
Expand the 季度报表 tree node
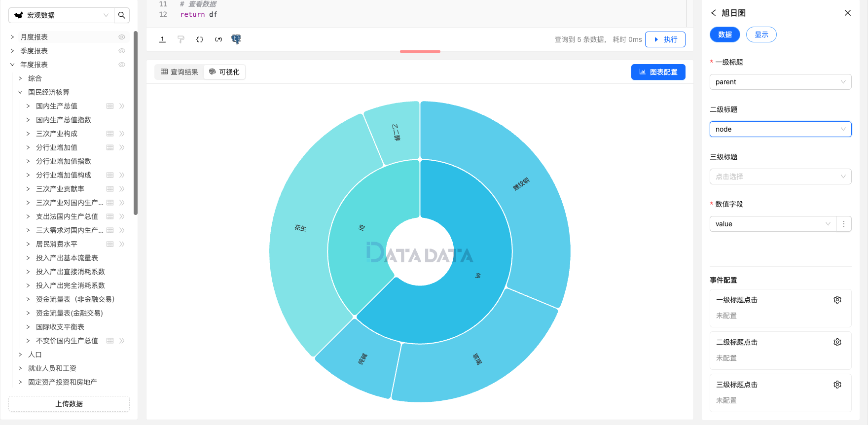point(12,51)
